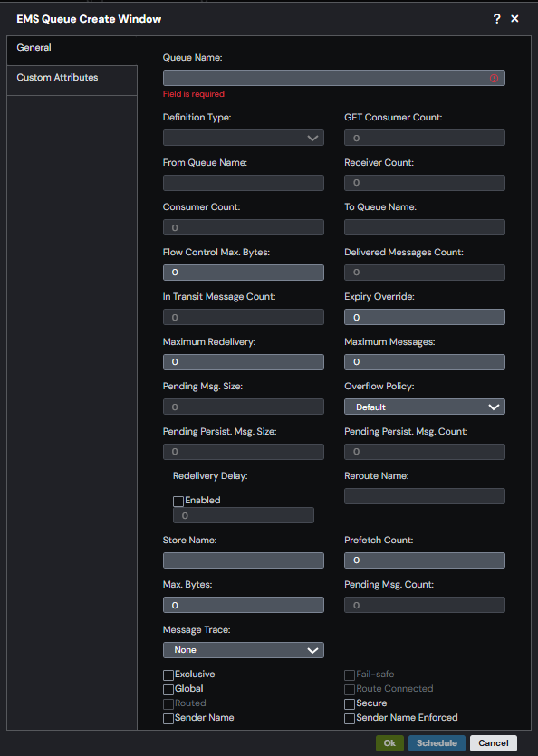The width and height of the screenshot is (538, 756).
Task: Click the Schedule button
Action: click(x=437, y=743)
